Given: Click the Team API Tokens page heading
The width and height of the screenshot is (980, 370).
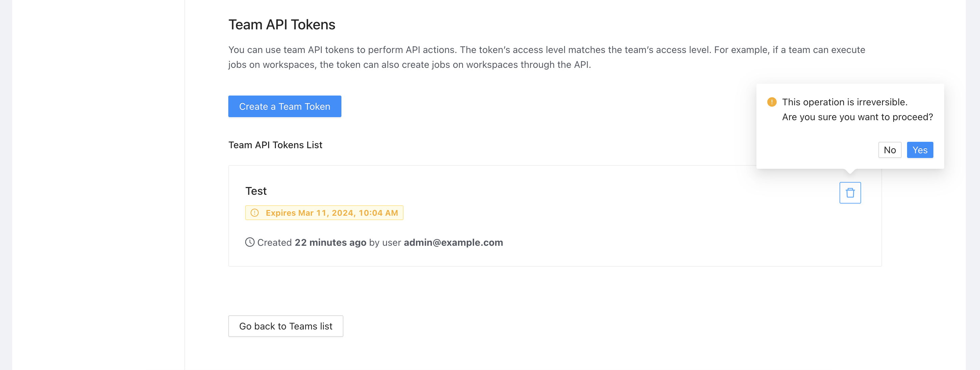Looking at the screenshot, I should 282,25.
